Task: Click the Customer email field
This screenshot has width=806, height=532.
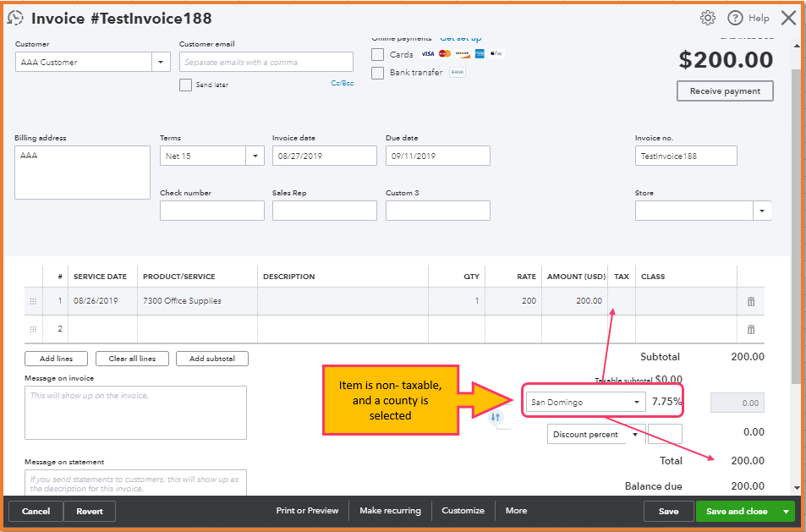Action: pyautogui.click(x=266, y=63)
